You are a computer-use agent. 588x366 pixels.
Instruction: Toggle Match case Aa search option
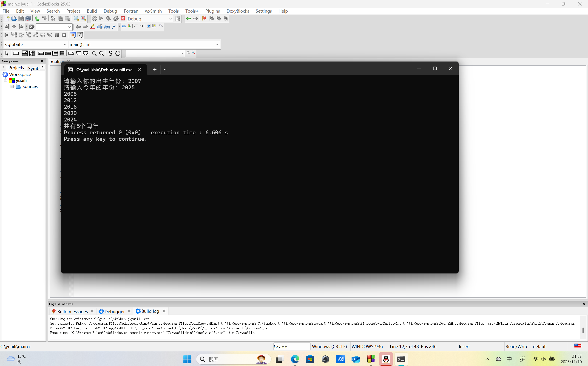pos(107,27)
